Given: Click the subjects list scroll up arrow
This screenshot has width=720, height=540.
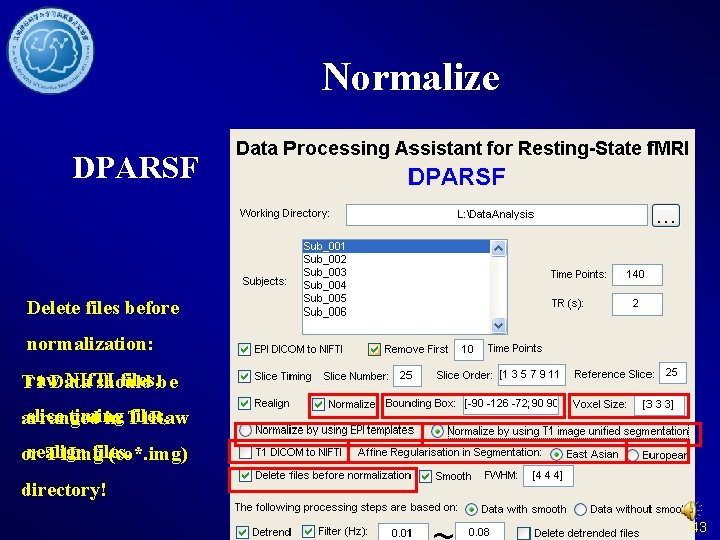Looking at the screenshot, I should coord(498,248).
